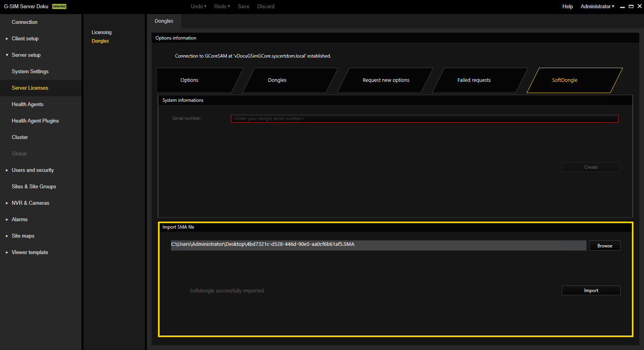
Task: Open the Help menu
Action: click(x=567, y=6)
